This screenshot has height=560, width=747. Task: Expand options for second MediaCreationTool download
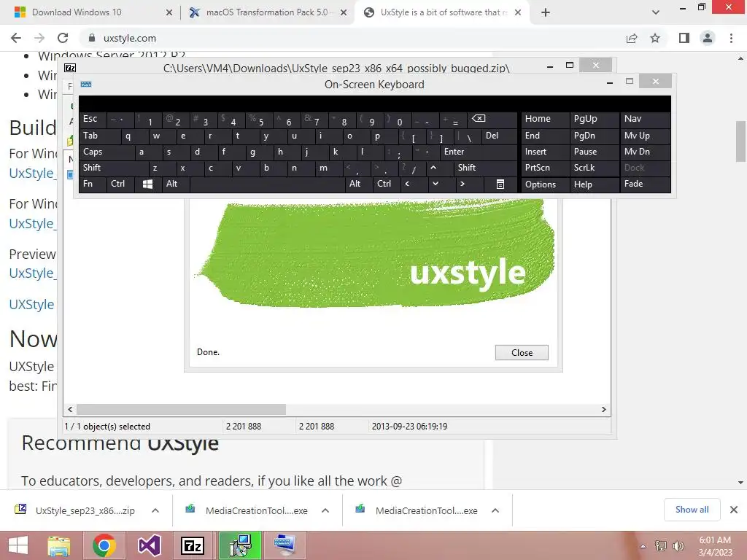(495, 510)
